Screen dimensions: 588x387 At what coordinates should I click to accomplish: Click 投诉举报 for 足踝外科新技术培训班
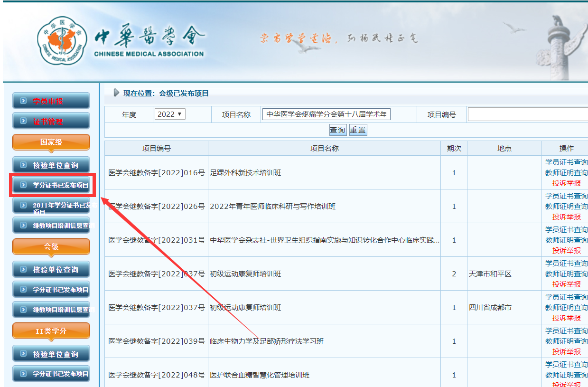(x=566, y=183)
